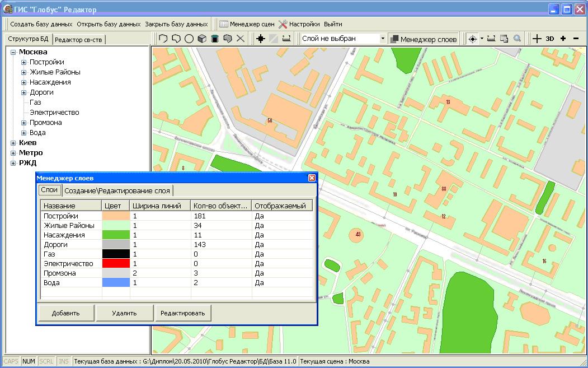Click the Добавить button
The height and width of the screenshot is (368, 588).
pos(66,313)
